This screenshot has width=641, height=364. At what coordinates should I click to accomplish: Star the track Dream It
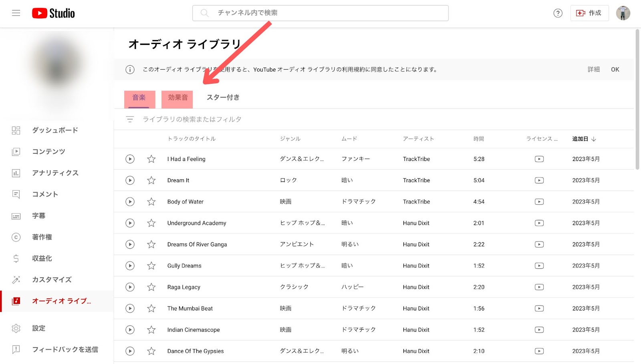point(151,180)
